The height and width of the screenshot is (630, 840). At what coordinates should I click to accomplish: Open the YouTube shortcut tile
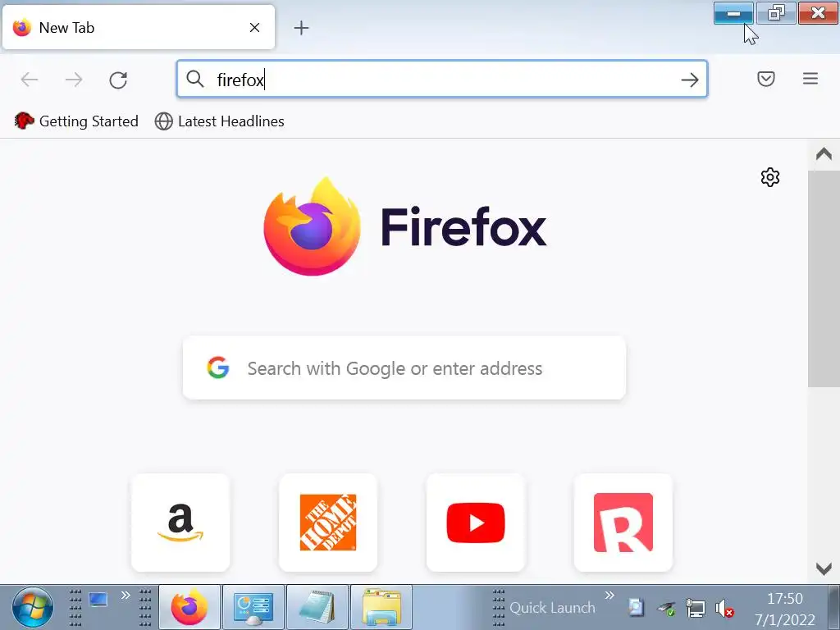(x=476, y=523)
